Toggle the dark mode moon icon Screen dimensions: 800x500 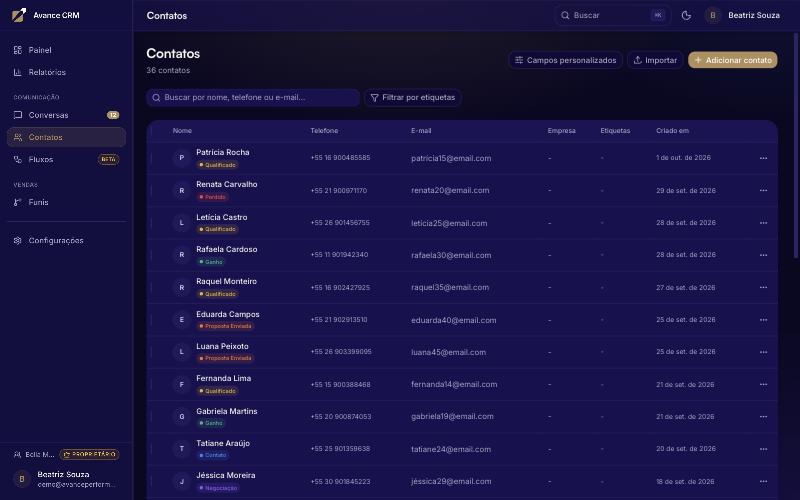[x=686, y=15]
